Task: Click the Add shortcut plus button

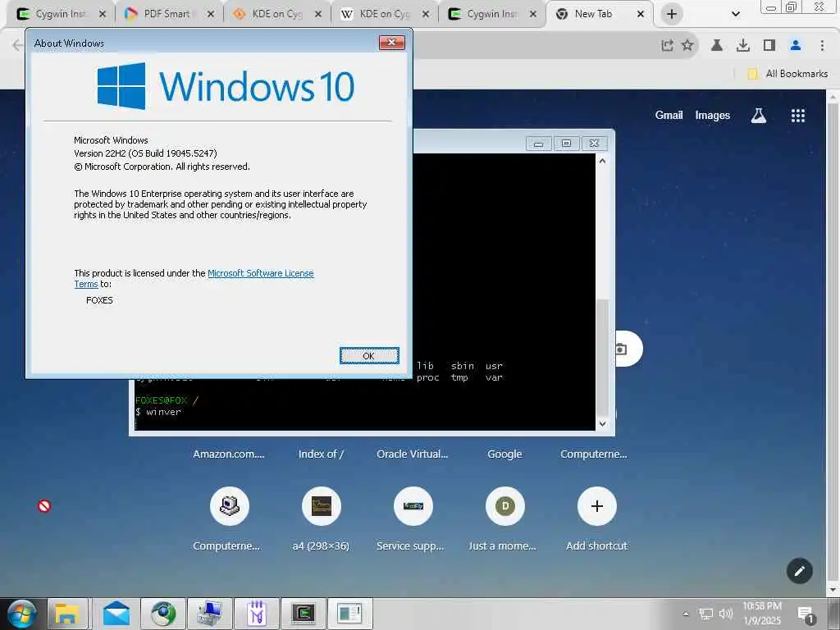Action: (597, 506)
